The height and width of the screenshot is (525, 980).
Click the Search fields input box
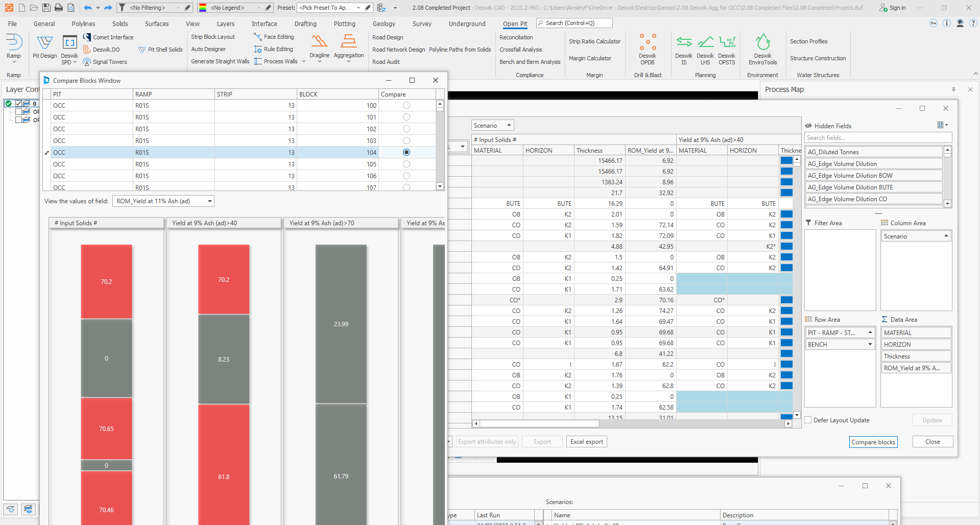878,138
